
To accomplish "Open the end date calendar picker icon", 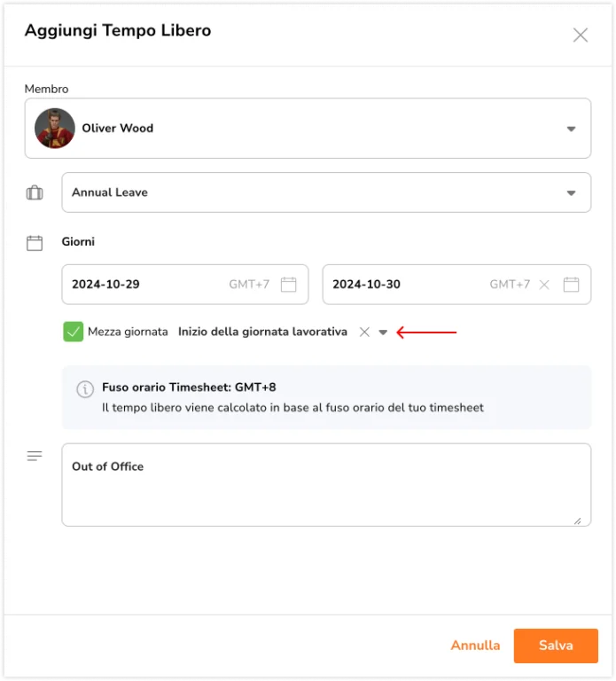I will click(x=571, y=285).
